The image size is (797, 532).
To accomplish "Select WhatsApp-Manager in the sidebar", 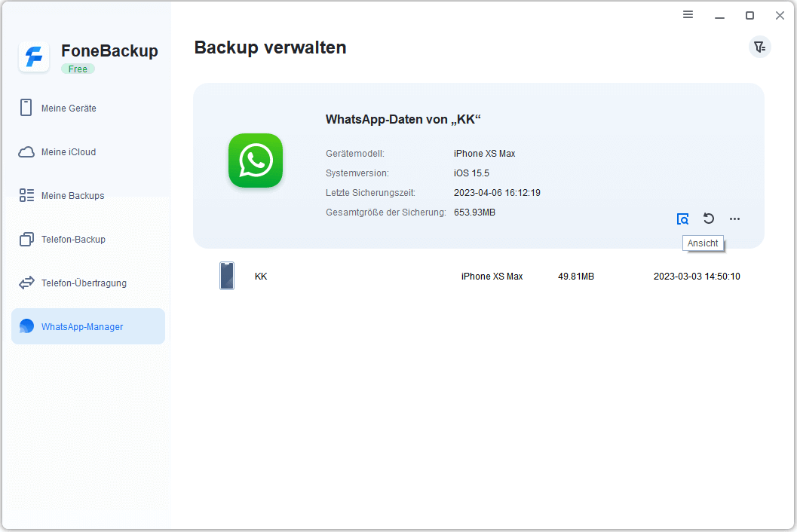I will pyautogui.click(x=88, y=326).
